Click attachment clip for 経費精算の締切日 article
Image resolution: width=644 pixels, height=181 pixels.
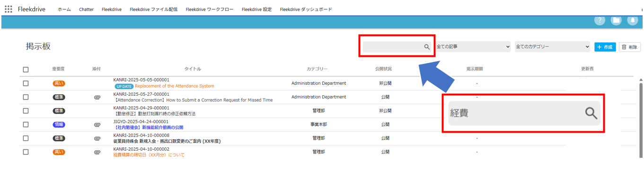97,152
